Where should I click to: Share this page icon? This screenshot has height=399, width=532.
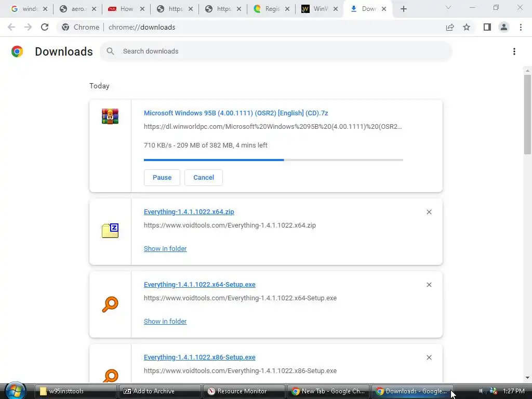coord(450,27)
